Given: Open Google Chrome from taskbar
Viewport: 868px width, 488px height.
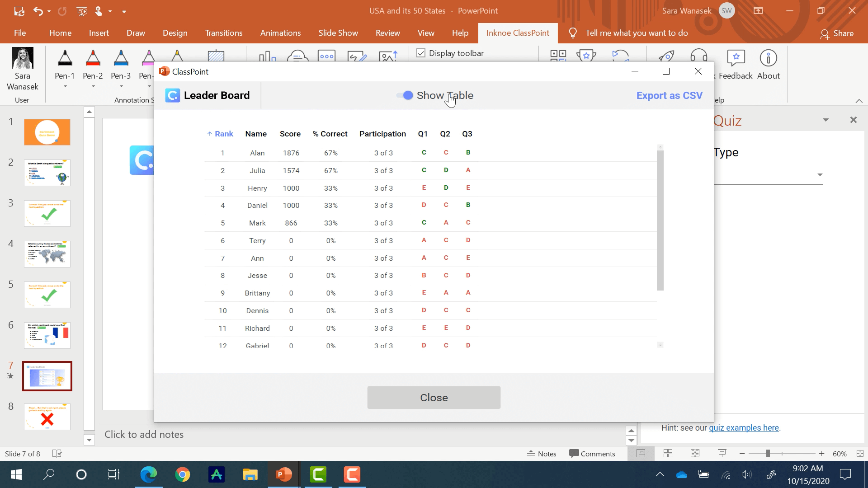Looking at the screenshot, I should coord(183,474).
